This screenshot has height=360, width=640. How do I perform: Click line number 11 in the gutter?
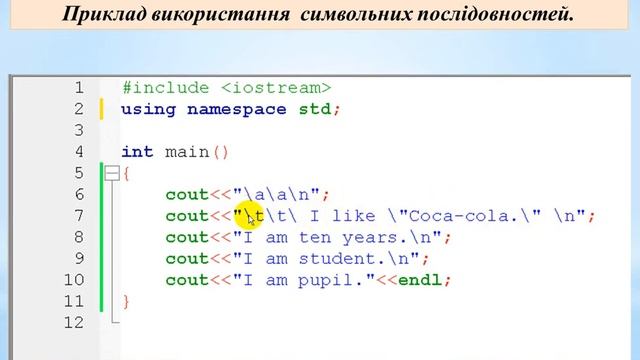pyautogui.click(x=74, y=301)
